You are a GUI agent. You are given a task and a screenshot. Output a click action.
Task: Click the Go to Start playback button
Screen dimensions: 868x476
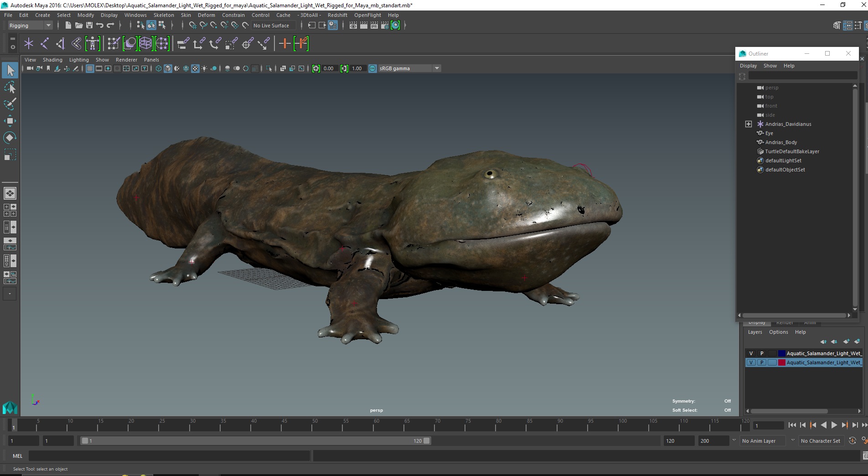792,425
